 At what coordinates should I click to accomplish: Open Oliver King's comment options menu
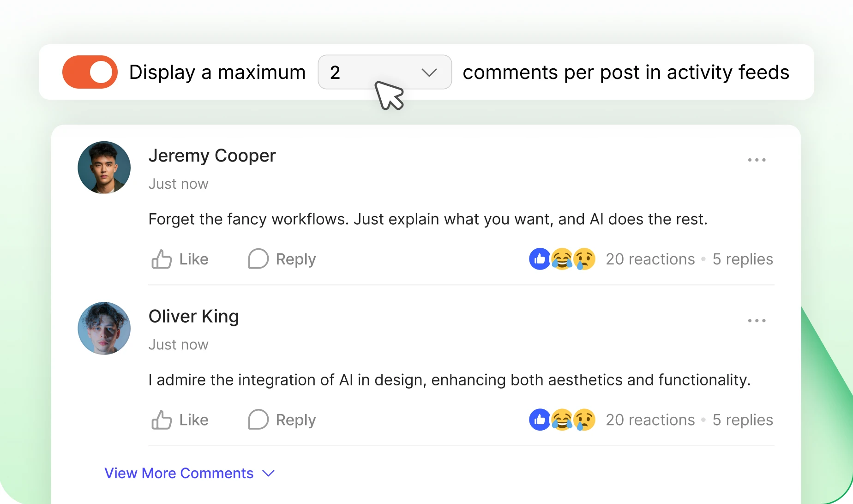[757, 320]
